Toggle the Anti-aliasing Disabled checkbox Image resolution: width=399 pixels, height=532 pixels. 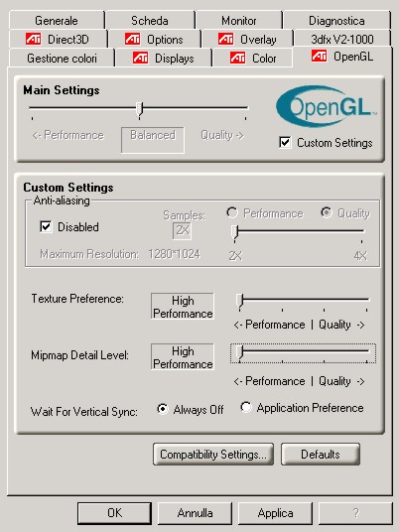pos(46,226)
